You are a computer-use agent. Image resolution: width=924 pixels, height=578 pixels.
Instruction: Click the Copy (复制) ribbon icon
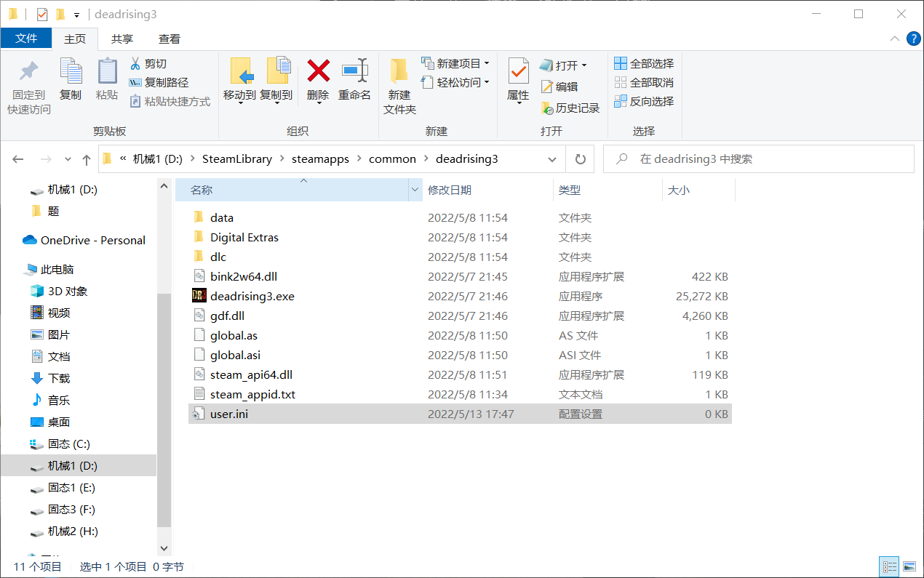(71, 71)
